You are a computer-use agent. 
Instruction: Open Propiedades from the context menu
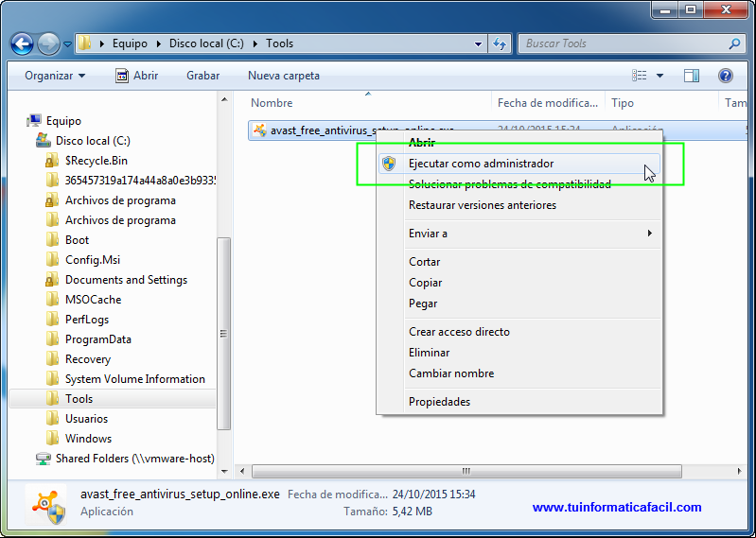439,402
